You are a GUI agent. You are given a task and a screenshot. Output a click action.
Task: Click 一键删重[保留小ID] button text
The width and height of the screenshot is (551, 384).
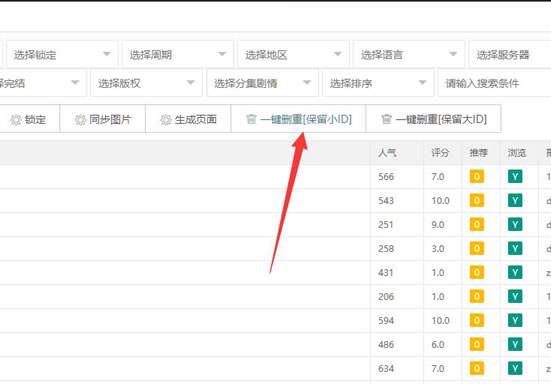click(x=306, y=119)
